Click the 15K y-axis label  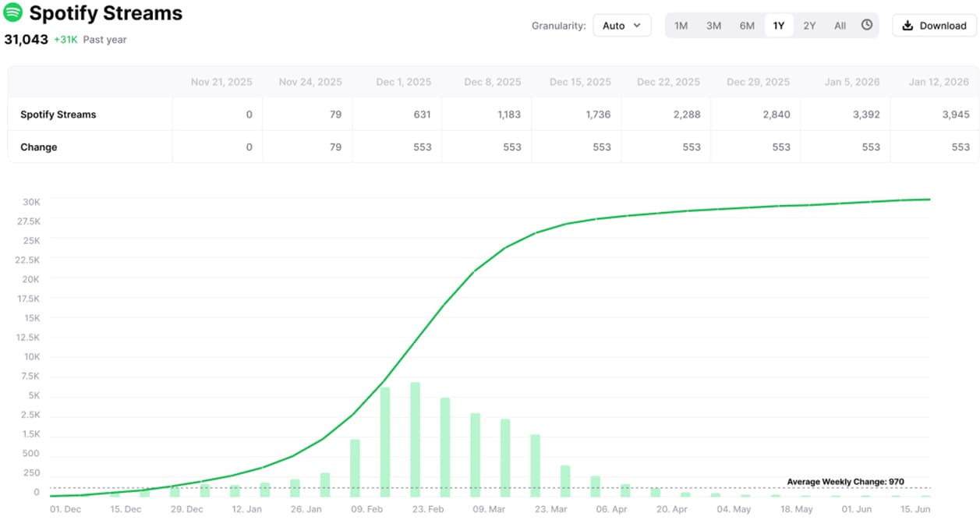point(30,318)
